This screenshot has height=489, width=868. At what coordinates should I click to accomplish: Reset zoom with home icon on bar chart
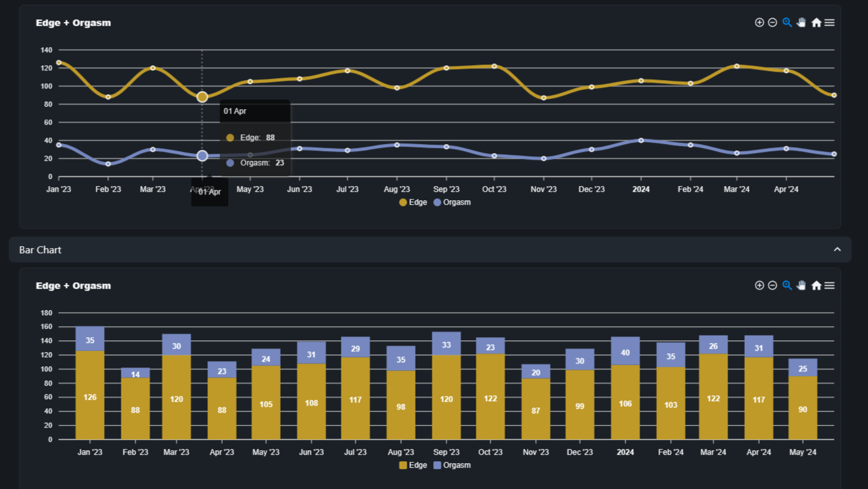tap(816, 286)
